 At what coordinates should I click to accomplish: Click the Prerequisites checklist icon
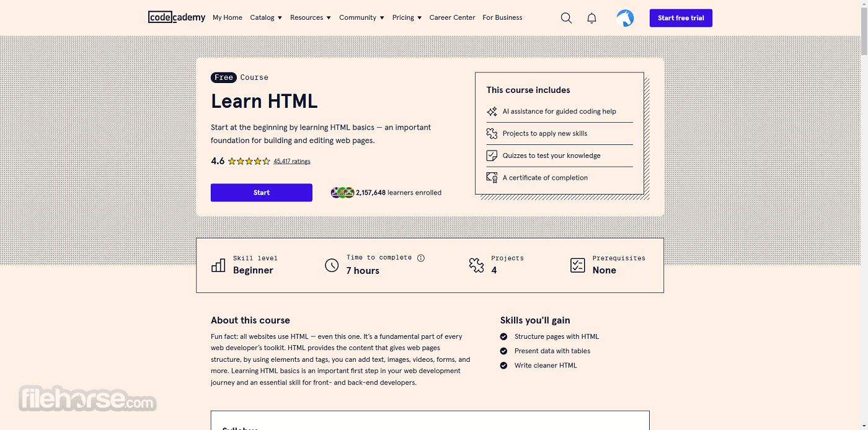coord(577,265)
